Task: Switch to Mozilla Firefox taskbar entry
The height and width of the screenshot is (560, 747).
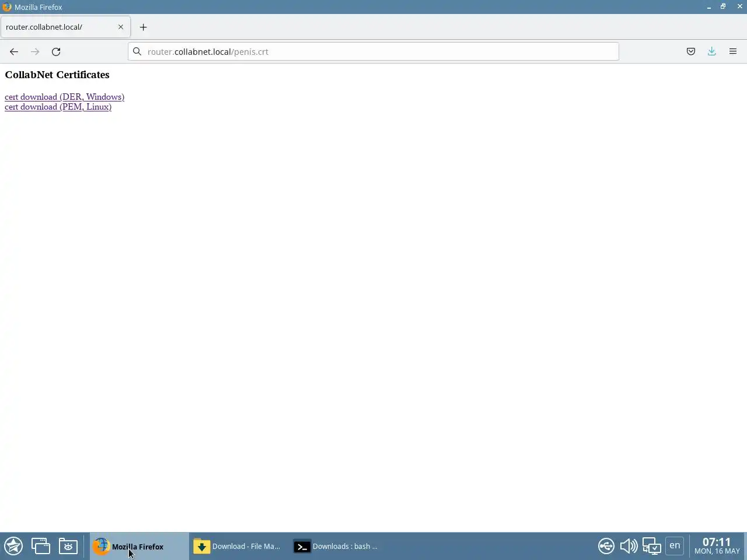Action: 139,546
